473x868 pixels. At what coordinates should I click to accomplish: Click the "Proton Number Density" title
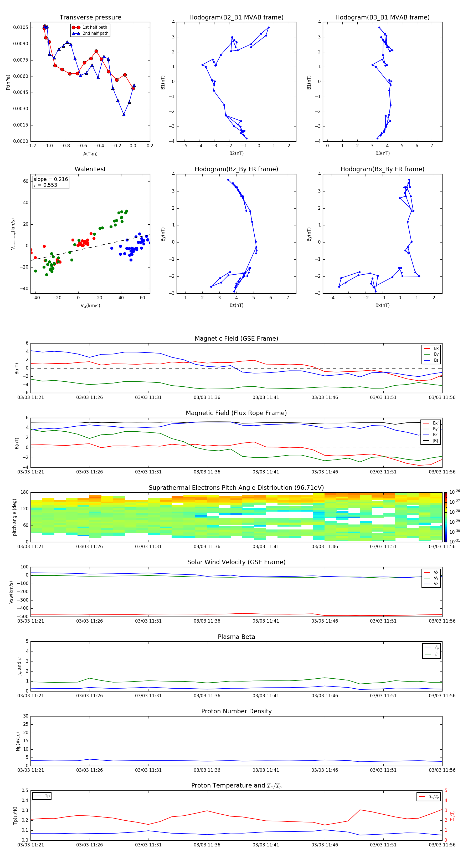(x=236, y=711)
